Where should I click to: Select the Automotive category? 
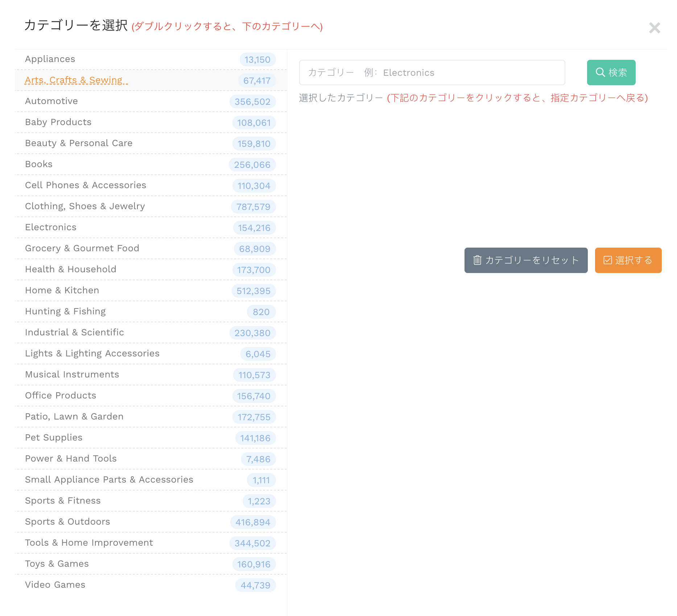[151, 102]
